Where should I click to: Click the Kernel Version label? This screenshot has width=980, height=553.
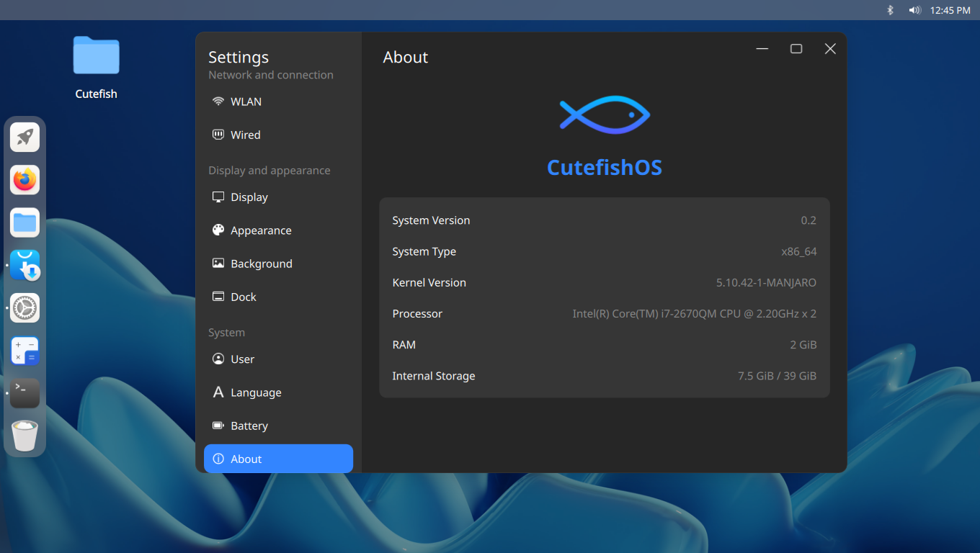click(429, 282)
